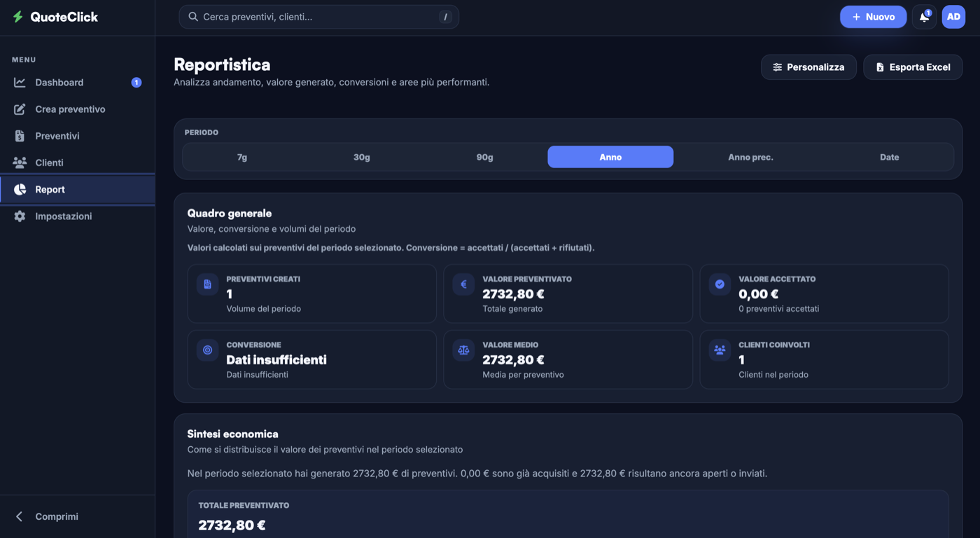Select the 30g period

point(362,157)
